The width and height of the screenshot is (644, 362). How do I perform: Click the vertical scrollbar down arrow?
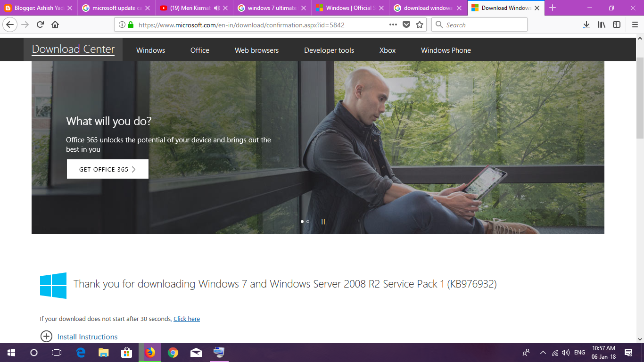640,339
